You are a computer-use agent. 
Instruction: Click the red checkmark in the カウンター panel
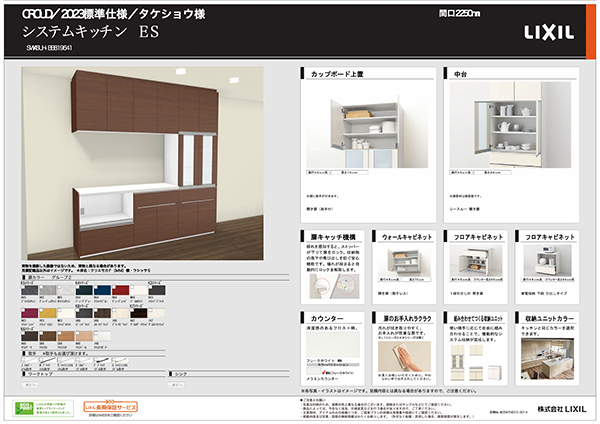tap(324, 371)
